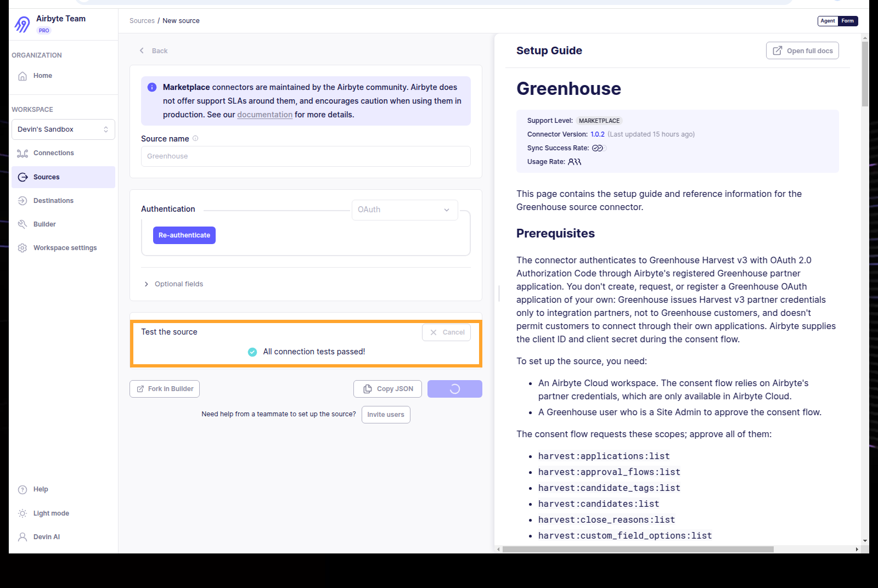878x588 pixels.
Task: Open Builder in the sidebar
Action: pos(63,224)
